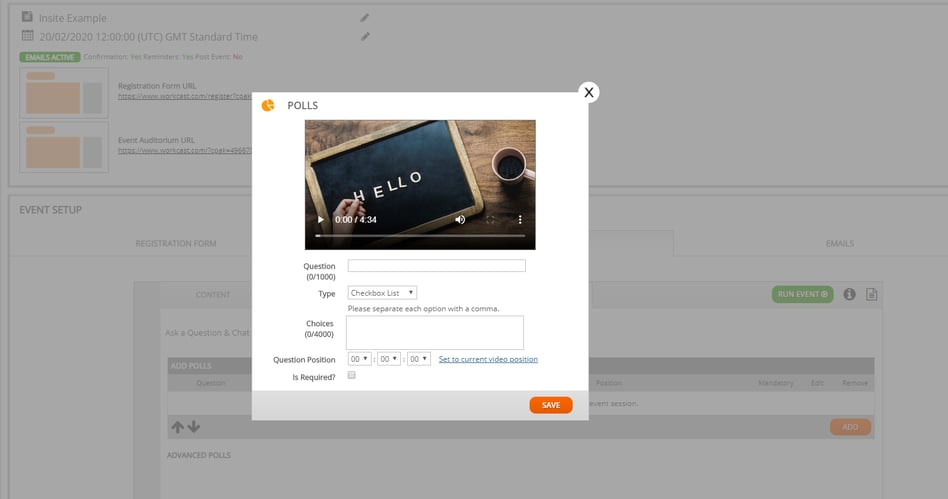Tick the Is Required checkbox
This screenshot has width=948, height=499.
coord(351,376)
